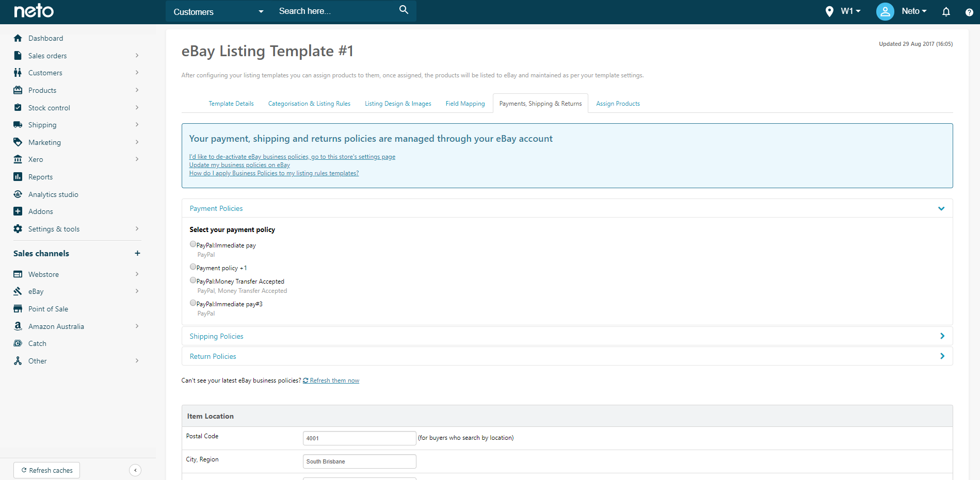Viewport: 980px width, 480px height.
Task: Click the Reports chart icon
Action: [18, 177]
